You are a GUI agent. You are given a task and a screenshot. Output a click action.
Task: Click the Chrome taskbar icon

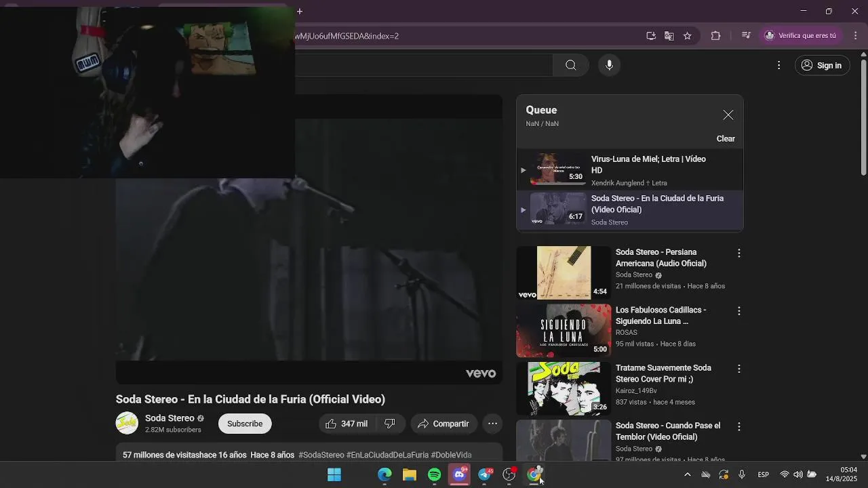[x=534, y=474]
